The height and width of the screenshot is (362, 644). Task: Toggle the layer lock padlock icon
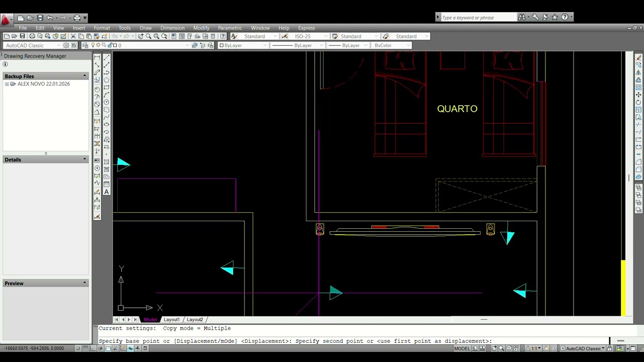click(109, 45)
